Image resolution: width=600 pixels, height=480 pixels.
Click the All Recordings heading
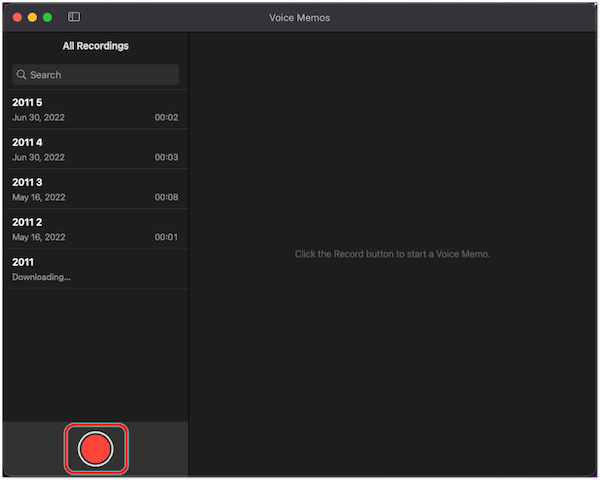[x=96, y=46]
